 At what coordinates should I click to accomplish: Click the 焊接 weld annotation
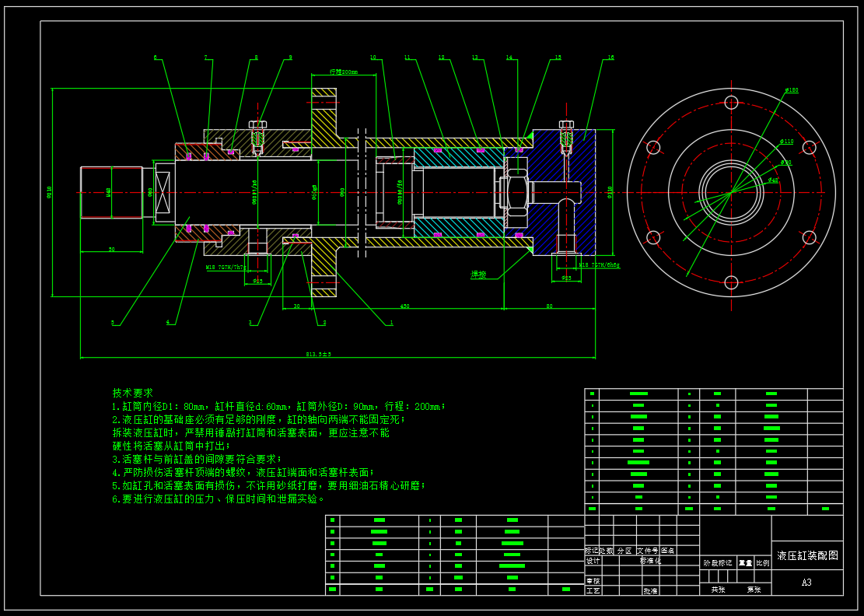coord(478,275)
